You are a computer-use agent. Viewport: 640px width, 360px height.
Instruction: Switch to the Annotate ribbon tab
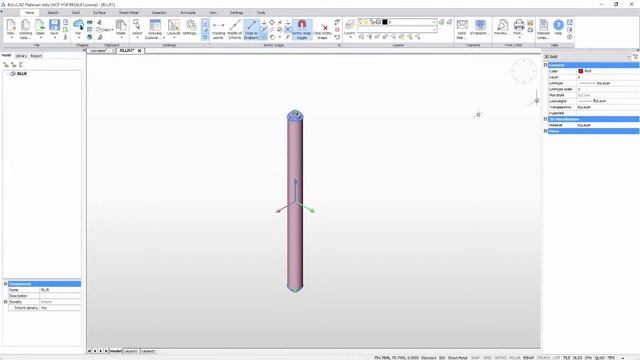188,13
